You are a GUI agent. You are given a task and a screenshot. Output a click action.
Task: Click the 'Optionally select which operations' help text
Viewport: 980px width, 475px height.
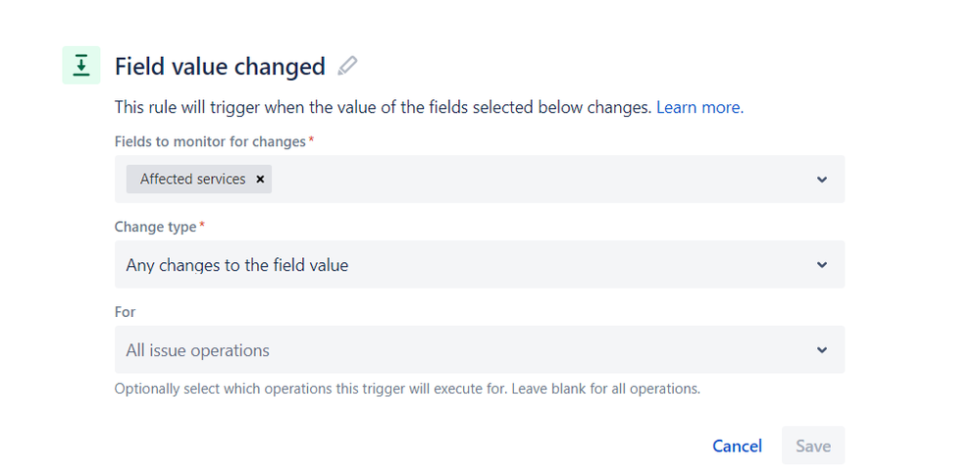coord(407,389)
